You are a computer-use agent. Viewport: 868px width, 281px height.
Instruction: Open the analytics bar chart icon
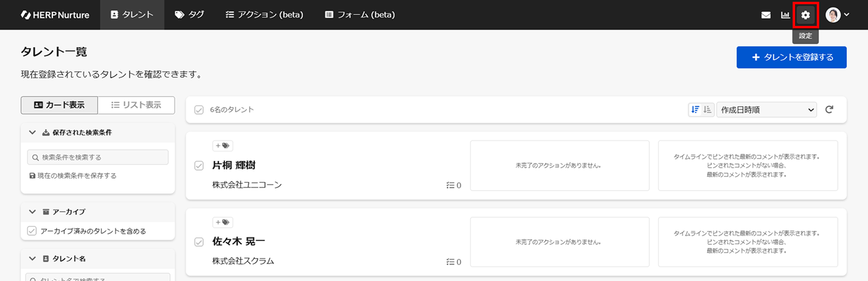(x=785, y=15)
